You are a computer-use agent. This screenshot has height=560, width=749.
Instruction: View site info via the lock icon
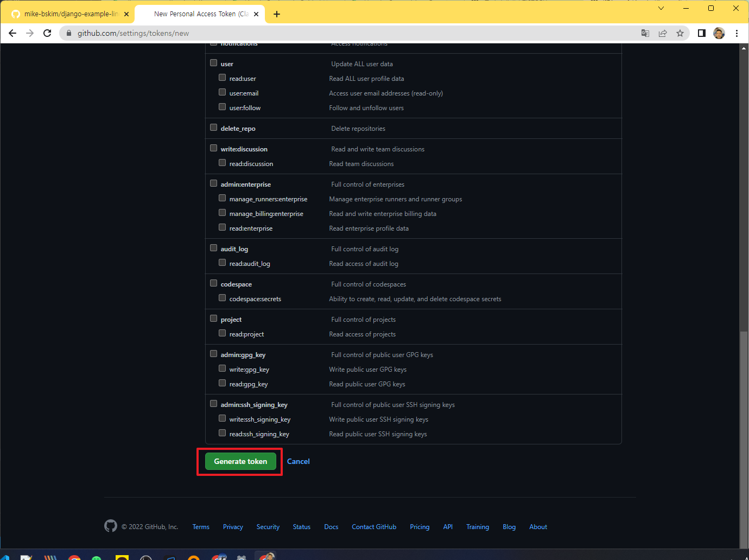(x=69, y=33)
